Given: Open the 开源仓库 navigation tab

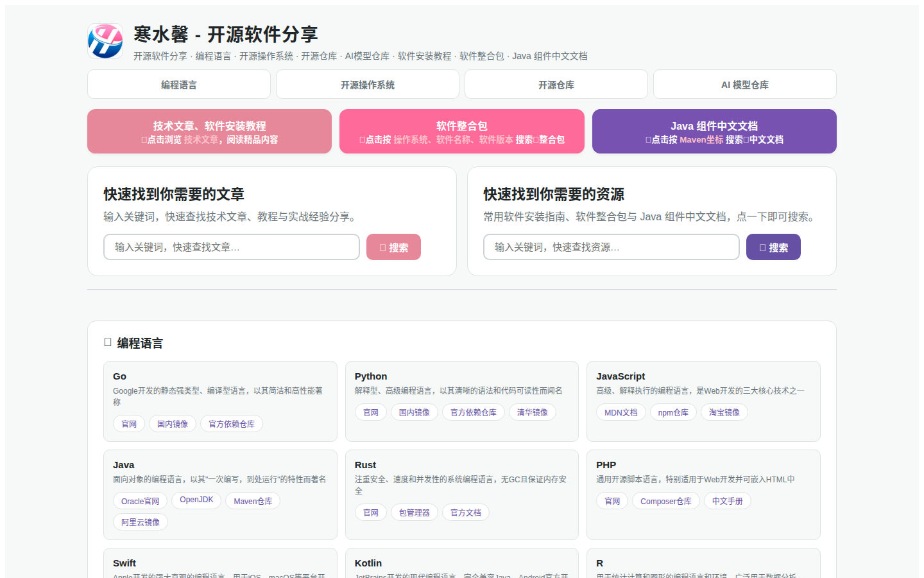Looking at the screenshot, I should pos(556,84).
